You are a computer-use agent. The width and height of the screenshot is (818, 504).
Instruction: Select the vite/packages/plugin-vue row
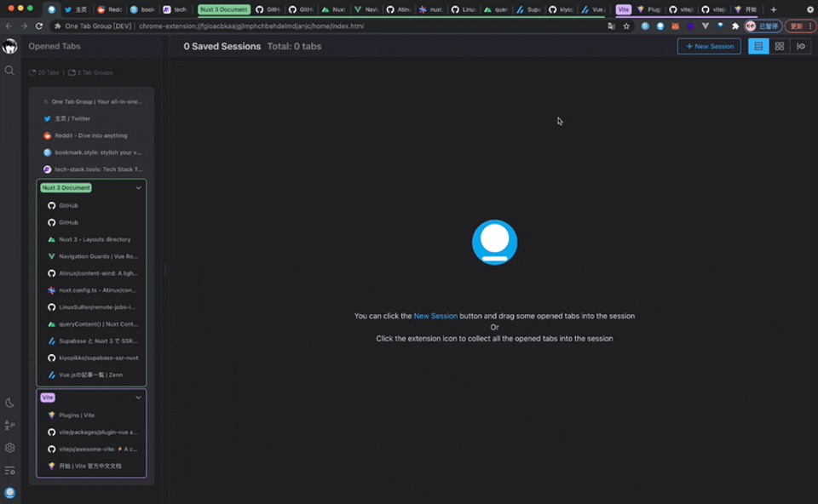[x=92, y=432]
